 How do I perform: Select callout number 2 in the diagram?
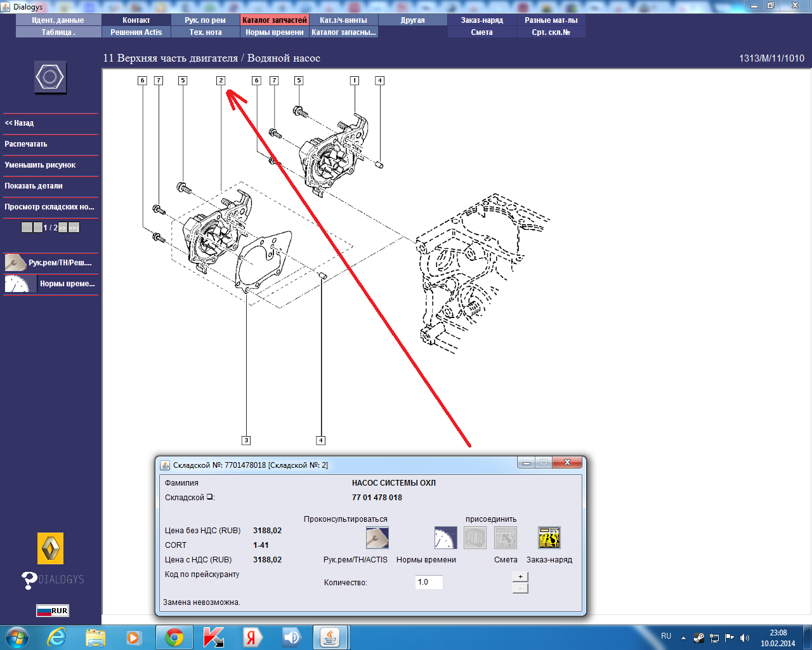(x=221, y=81)
